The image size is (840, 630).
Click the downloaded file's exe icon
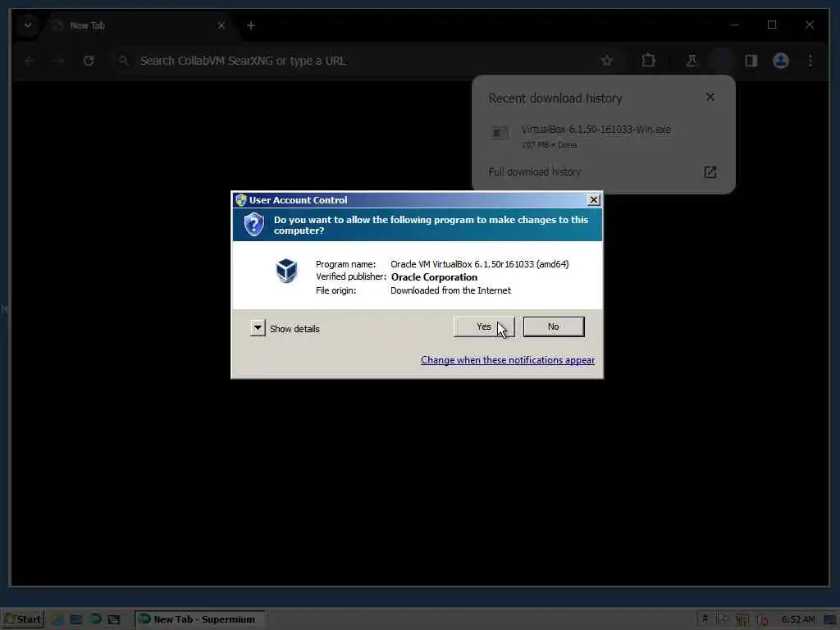(500, 133)
